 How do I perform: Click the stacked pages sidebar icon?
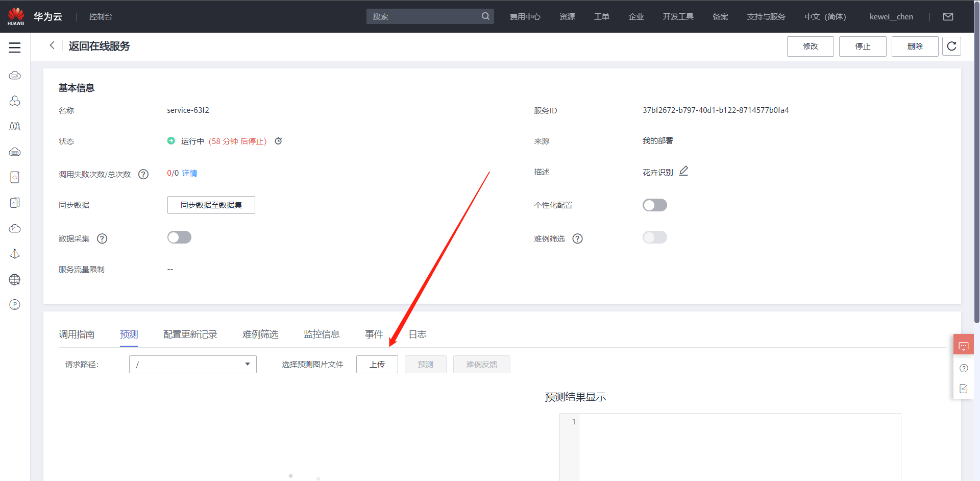(15, 203)
